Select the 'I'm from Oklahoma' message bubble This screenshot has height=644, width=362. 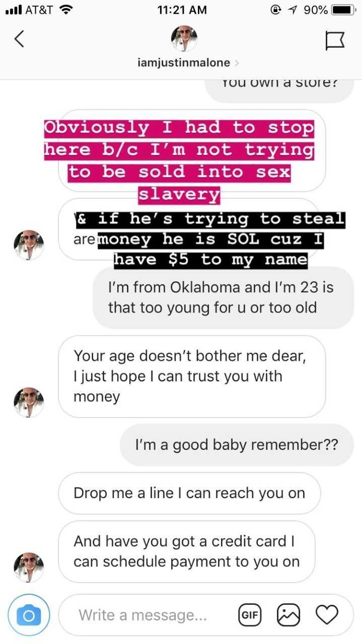[223, 297]
